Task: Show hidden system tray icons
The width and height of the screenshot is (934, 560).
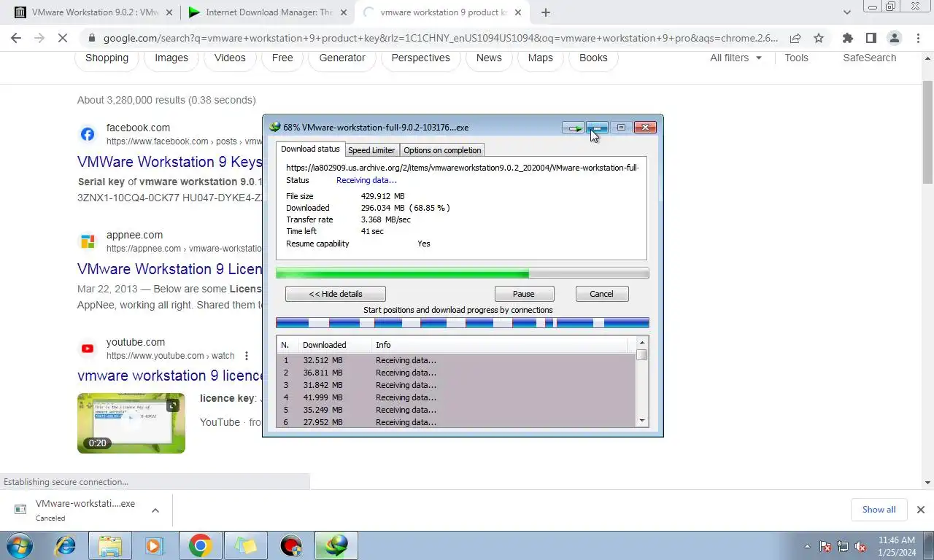Action: 807,546
